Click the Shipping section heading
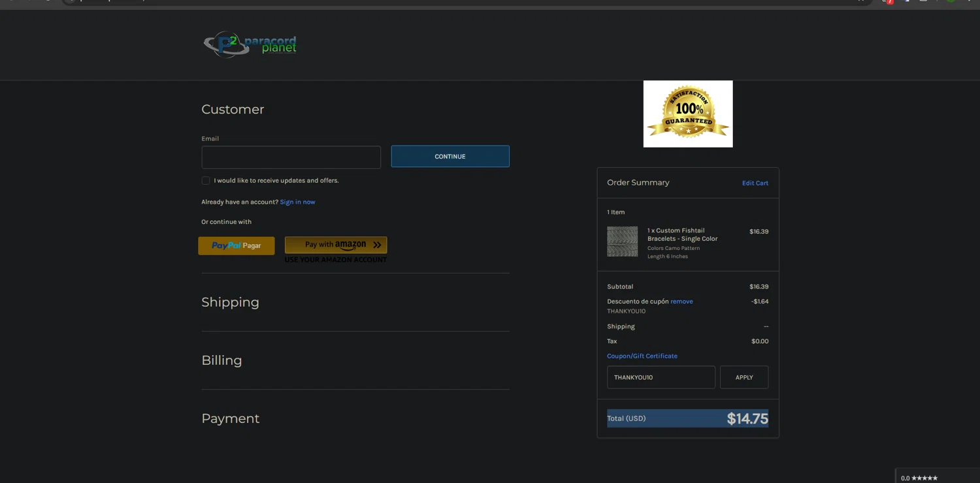Image resolution: width=980 pixels, height=483 pixels. 230,302
